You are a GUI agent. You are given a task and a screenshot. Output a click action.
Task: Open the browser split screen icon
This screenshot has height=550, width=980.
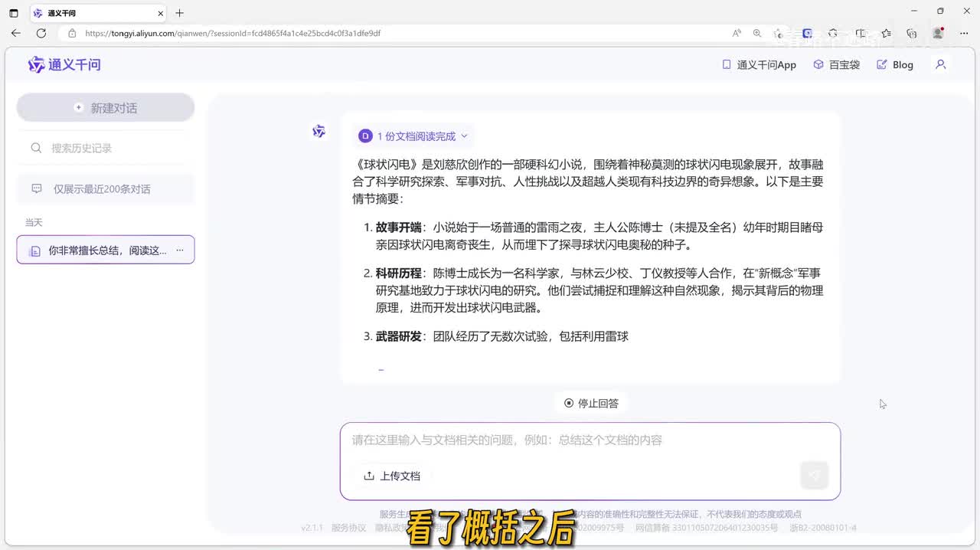coord(861,33)
